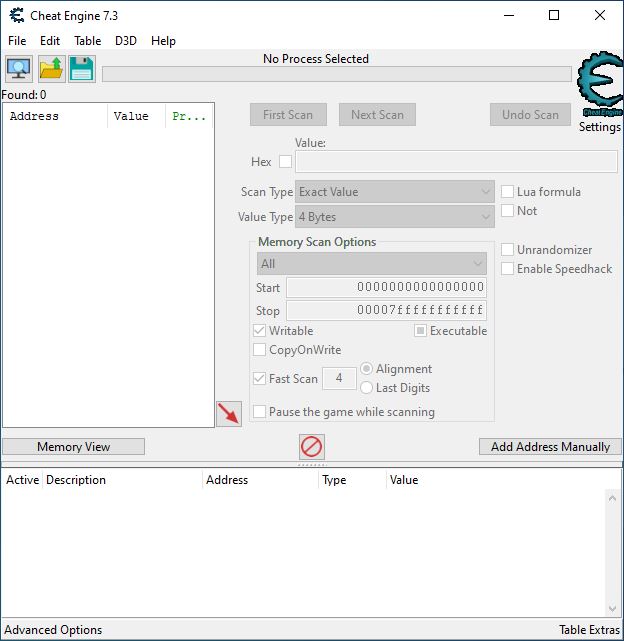This screenshot has height=641, width=624.
Task: Toggle Enable Speedhack checkbox
Action: click(x=507, y=269)
